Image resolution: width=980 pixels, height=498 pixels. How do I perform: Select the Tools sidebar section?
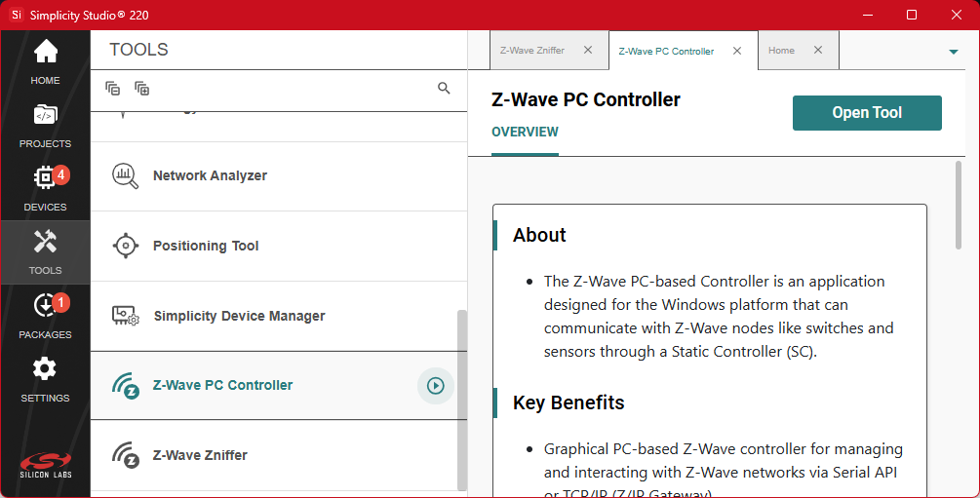pos(45,252)
